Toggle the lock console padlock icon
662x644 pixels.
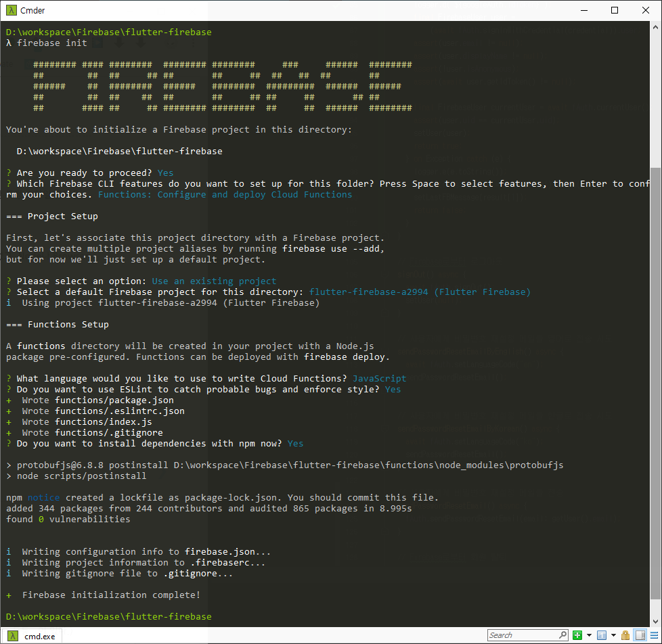pos(625,635)
